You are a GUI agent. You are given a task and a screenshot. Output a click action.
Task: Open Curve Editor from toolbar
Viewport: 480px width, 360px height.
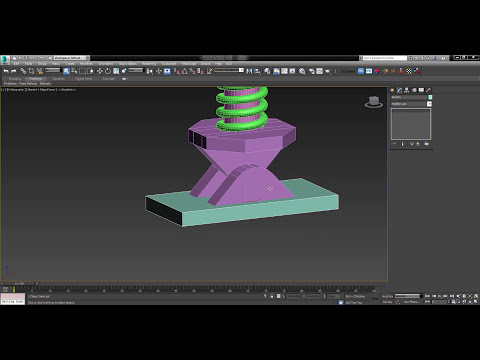point(284,71)
